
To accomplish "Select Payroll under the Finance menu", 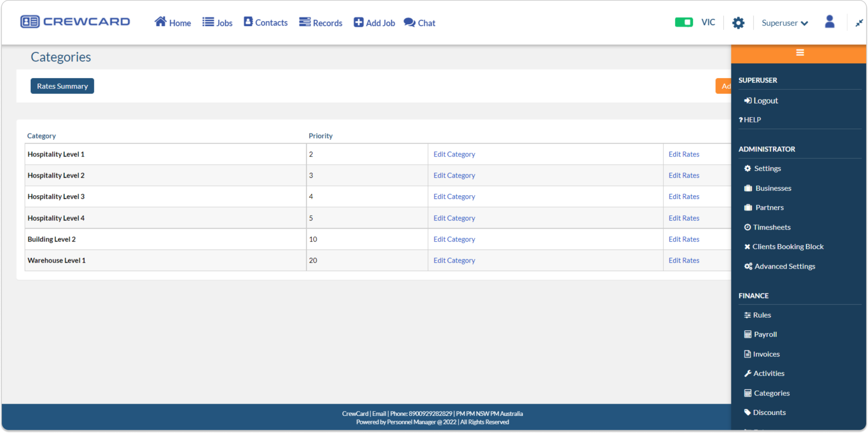I will [x=764, y=334].
